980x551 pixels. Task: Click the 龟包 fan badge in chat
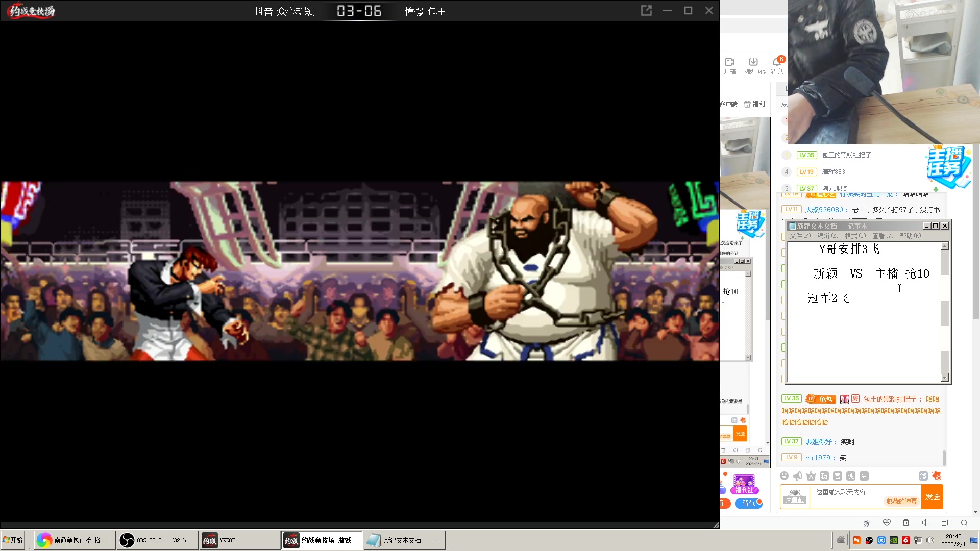821,399
